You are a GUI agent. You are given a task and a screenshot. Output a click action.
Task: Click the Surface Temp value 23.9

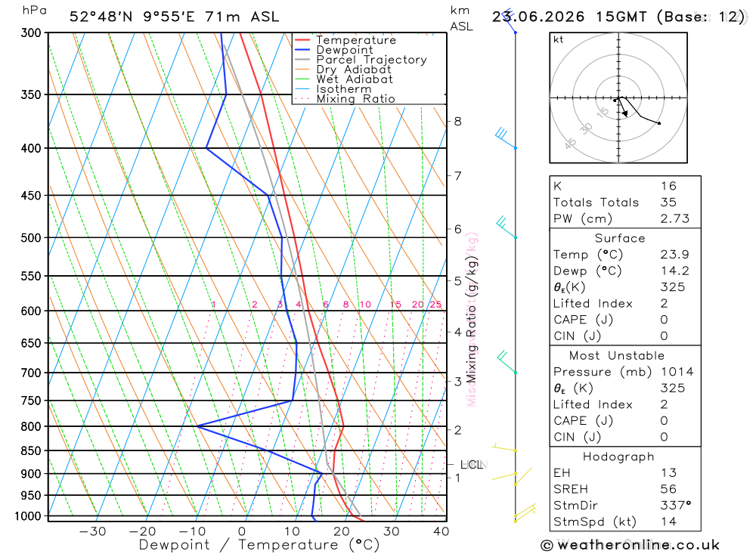[675, 255]
